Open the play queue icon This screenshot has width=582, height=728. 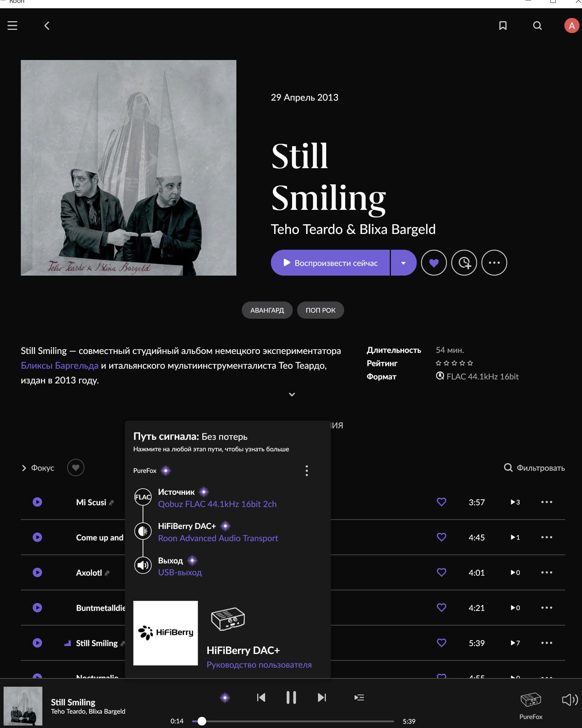359,697
